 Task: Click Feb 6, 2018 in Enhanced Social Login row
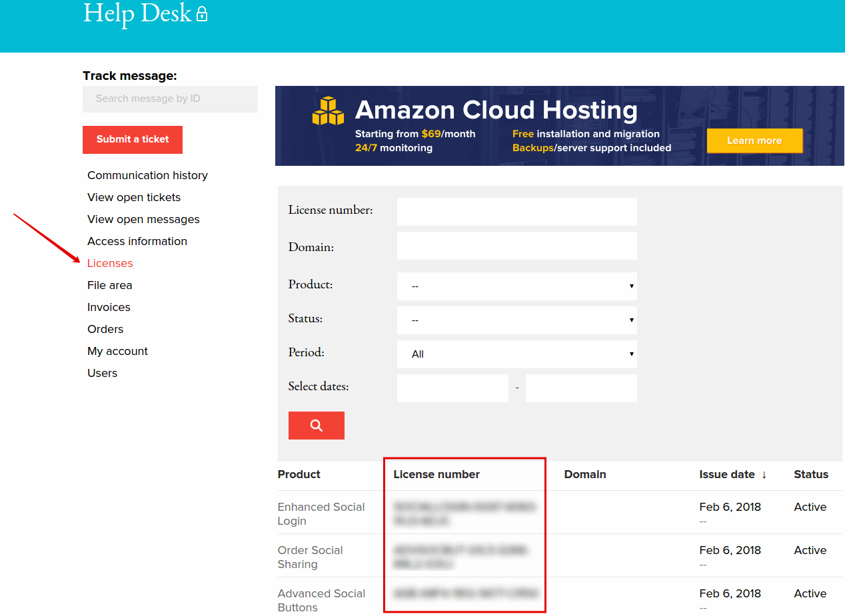pos(730,507)
